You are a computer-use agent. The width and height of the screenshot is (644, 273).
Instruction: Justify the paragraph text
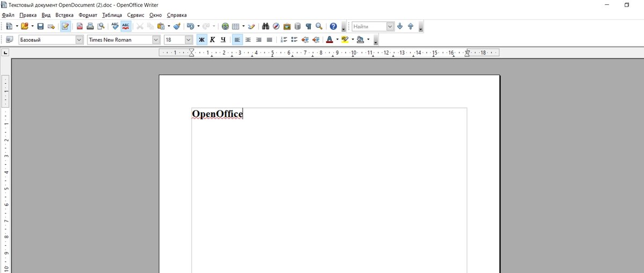269,39
